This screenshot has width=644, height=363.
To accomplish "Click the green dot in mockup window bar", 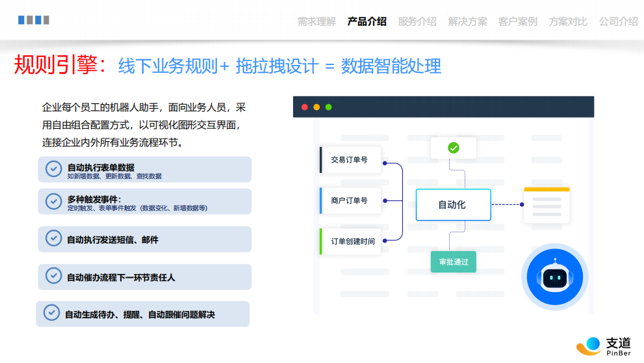I will (x=328, y=107).
